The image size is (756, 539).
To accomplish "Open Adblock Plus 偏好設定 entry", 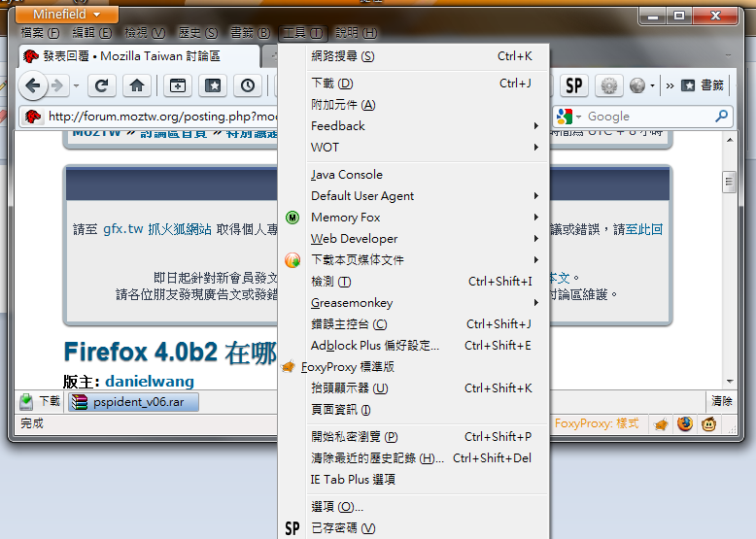I will coord(414,346).
